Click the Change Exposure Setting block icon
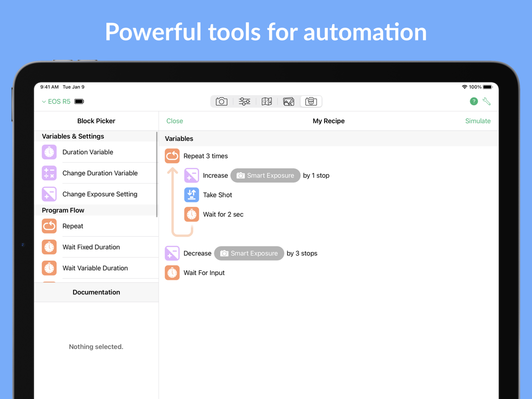 click(x=49, y=194)
